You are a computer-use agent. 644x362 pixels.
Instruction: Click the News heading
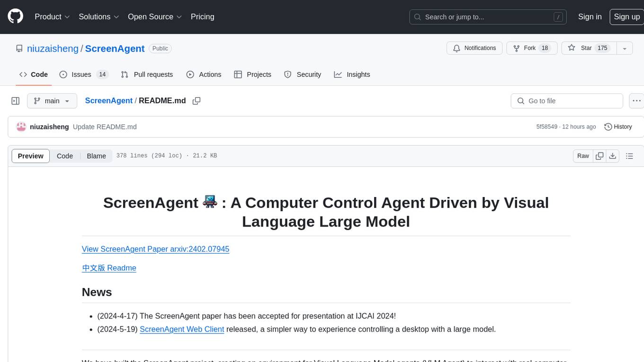pyautogui.click(x=97, y=292)
